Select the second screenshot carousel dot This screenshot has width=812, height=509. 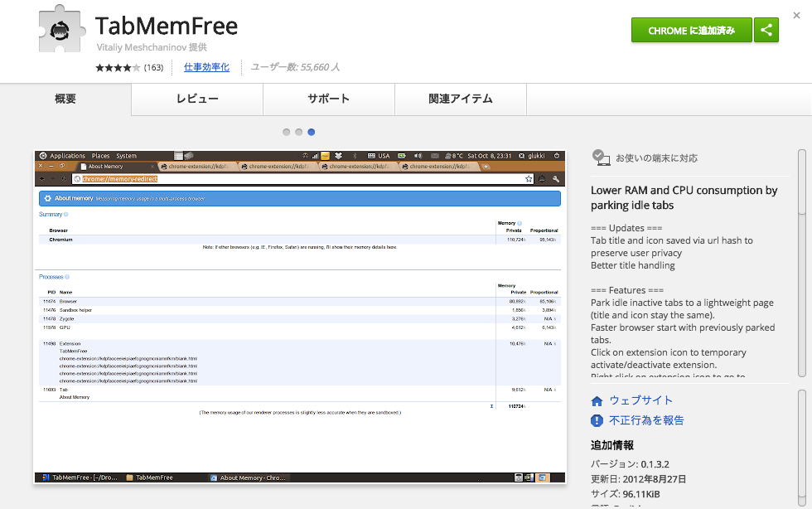point(299,132)
